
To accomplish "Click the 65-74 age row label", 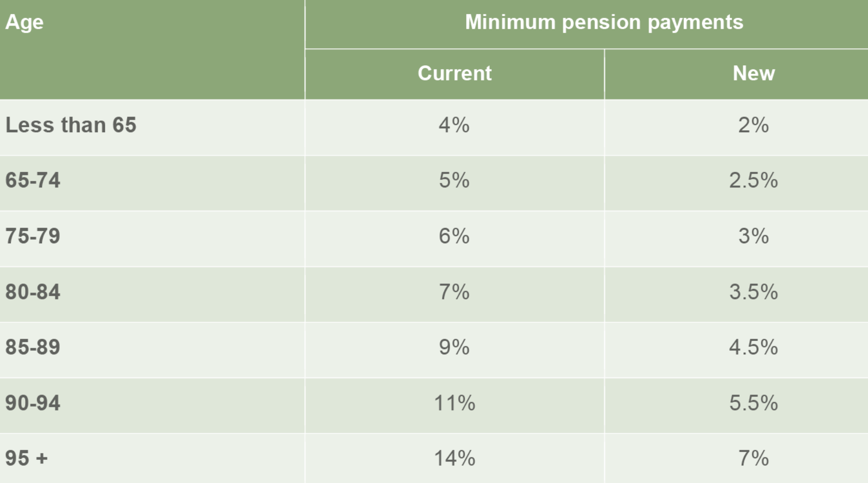I will tap(33, 180).
